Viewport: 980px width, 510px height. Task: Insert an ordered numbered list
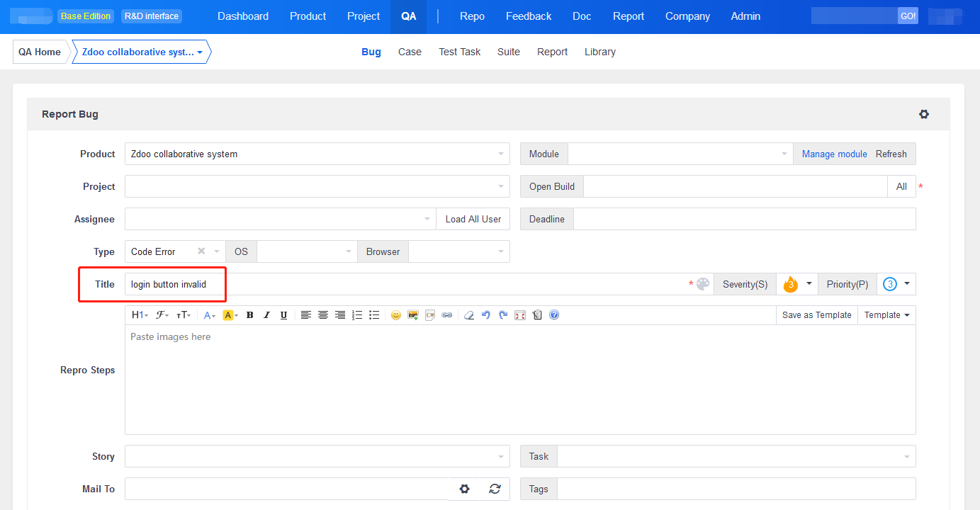(x=357, y=315)
